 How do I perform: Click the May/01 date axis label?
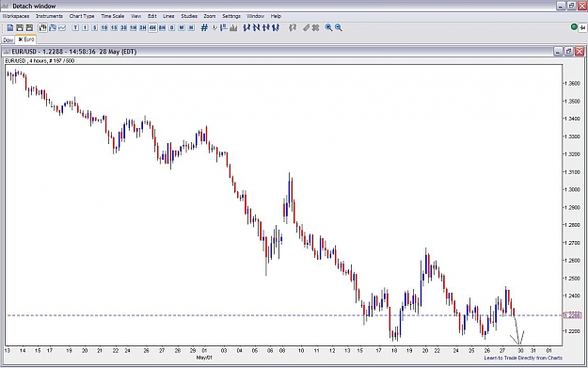pos(204,358)
